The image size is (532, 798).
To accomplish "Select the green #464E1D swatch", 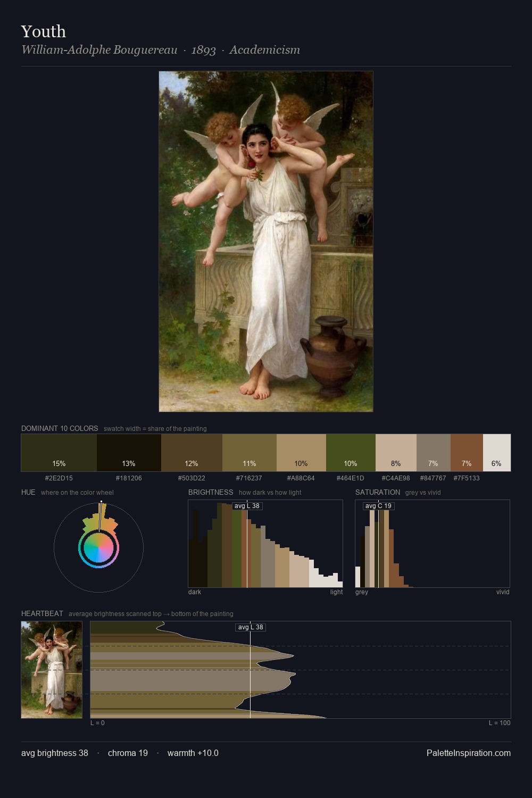I will [x=351, y=453].
